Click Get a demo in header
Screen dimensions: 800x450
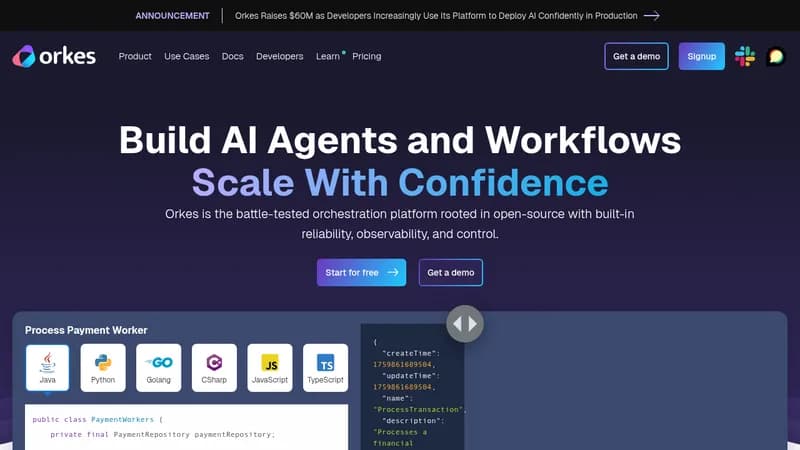pos(637,56)
